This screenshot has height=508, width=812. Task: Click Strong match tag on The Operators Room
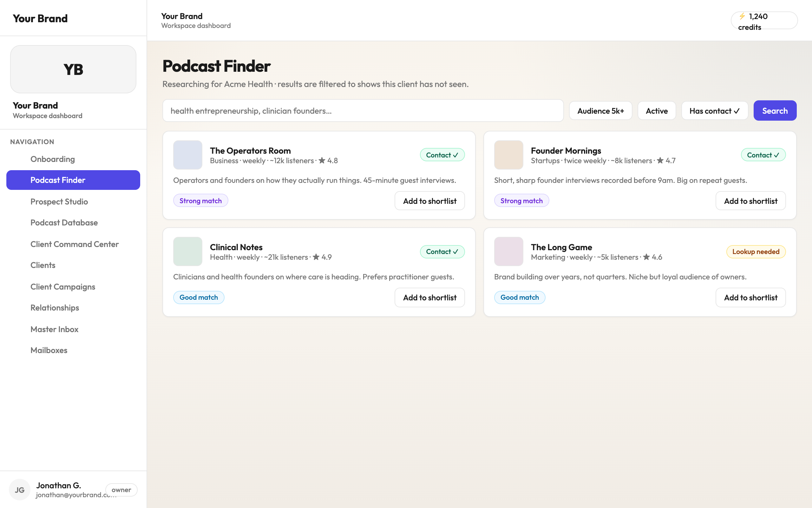pos(201,201)
